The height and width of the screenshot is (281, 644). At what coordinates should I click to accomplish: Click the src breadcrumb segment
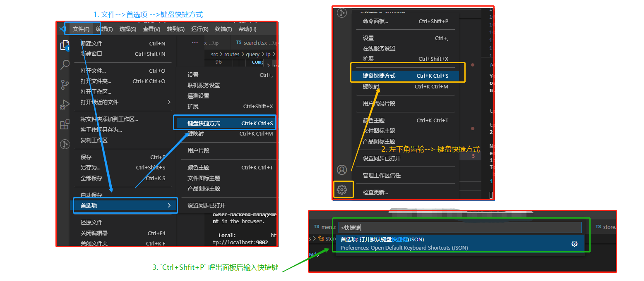214,54
